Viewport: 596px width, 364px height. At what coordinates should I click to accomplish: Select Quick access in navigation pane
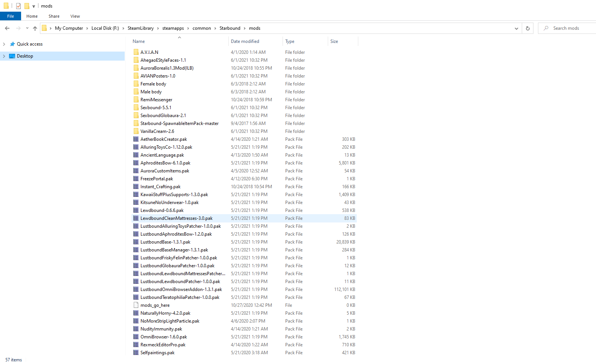pyautogui.click(x=30, y=44)
